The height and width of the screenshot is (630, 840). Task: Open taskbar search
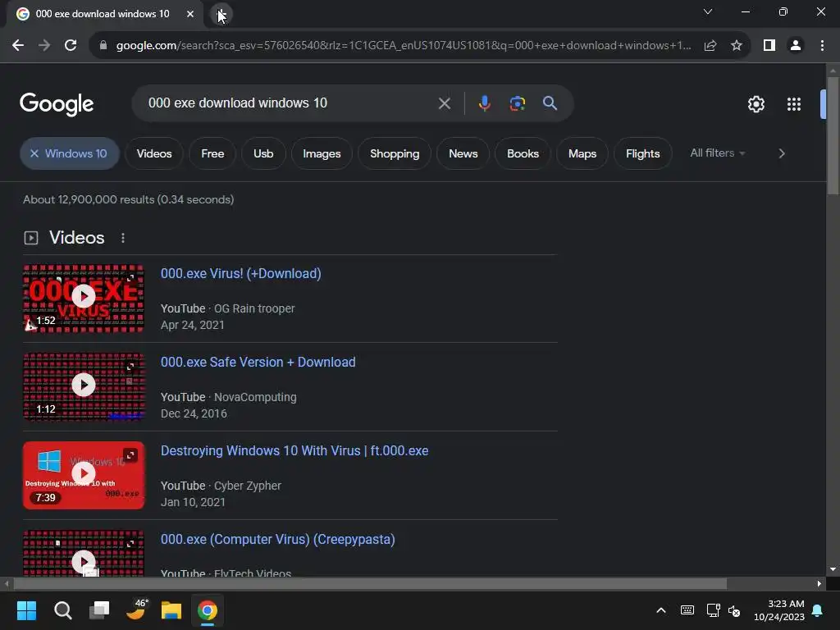pyautogui.click(x=62, y=610)
